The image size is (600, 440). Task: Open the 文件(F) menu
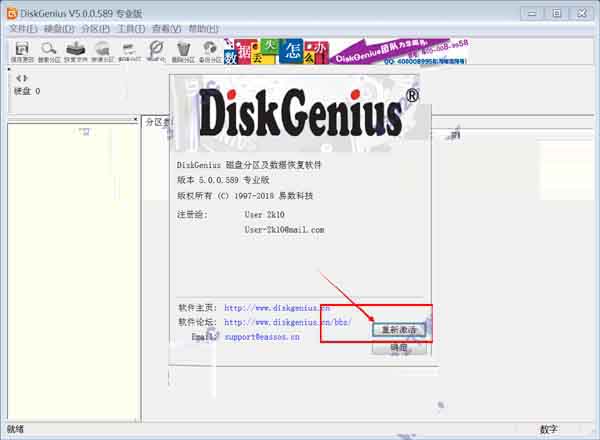[x=23, y=29]
